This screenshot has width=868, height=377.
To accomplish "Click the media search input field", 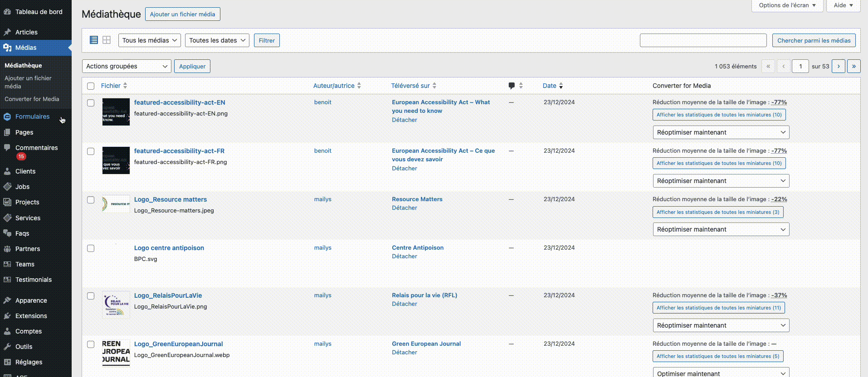I will coord(703,40).
